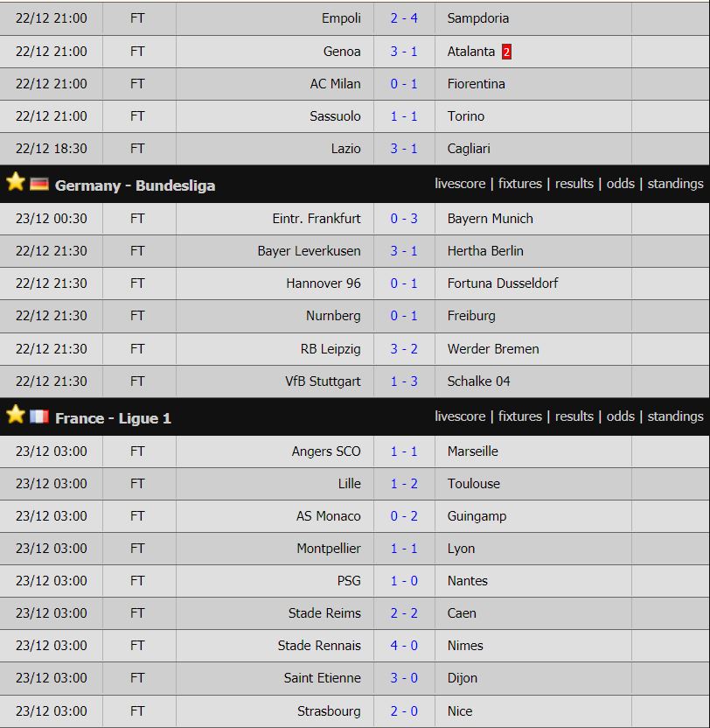Open the Eintr. Frankfurt 0 - 3 score
This screenshot has height=728, width=710.
404,219
